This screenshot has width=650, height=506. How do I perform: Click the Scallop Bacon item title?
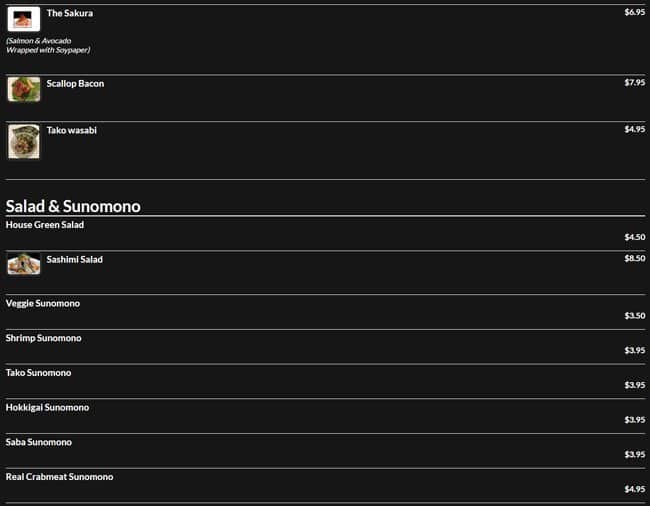point(75,84)
